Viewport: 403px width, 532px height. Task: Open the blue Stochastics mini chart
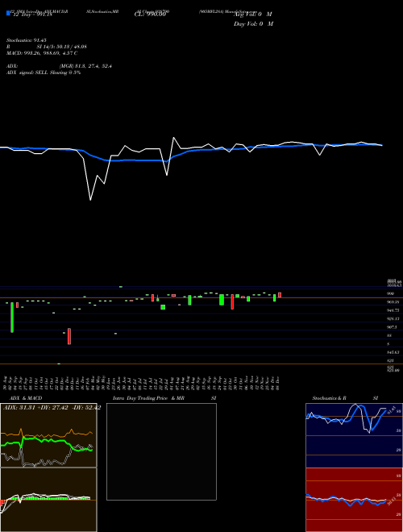354,435
